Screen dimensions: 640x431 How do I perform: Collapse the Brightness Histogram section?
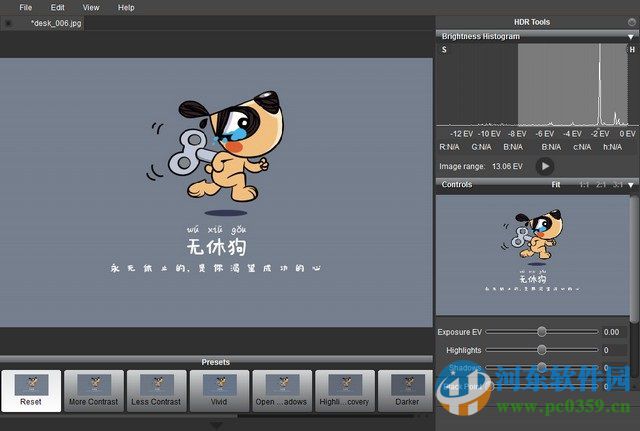pos(631,37)
